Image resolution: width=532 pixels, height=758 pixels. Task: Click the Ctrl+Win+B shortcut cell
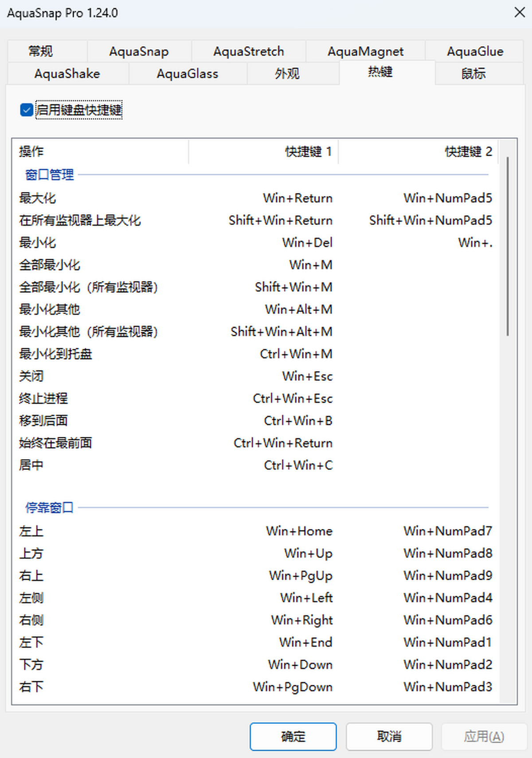tap(298, 420)
